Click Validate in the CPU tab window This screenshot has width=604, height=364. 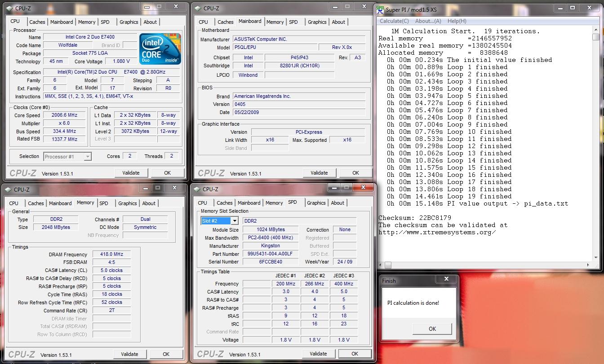[x=131, y=173]
